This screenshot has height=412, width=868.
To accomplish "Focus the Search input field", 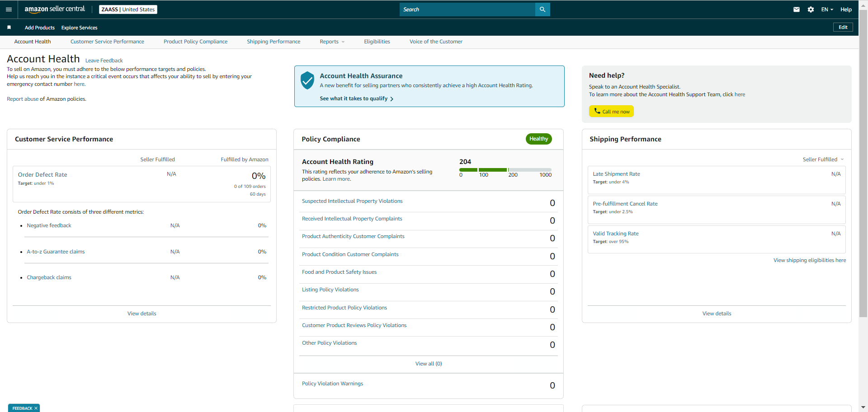I will click(467, 9).
